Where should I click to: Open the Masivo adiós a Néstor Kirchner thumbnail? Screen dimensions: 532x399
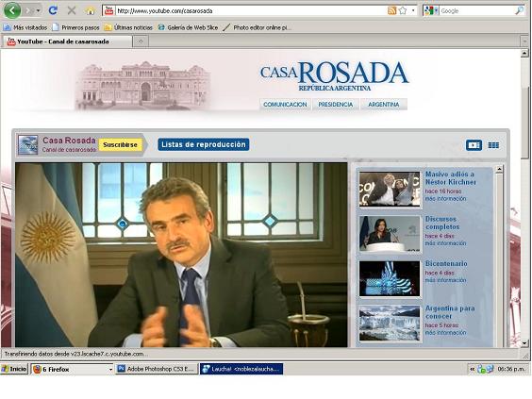390,189
